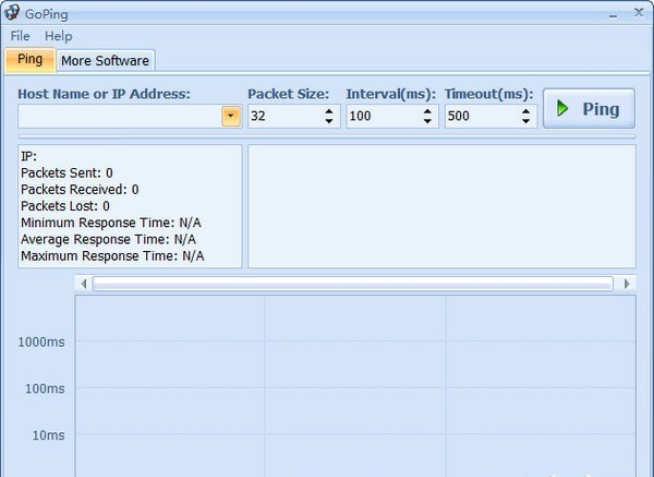Viewport: 654px width, 477px height.
Task: Increase Timeout value with up arrow
Action: point(526,111)
